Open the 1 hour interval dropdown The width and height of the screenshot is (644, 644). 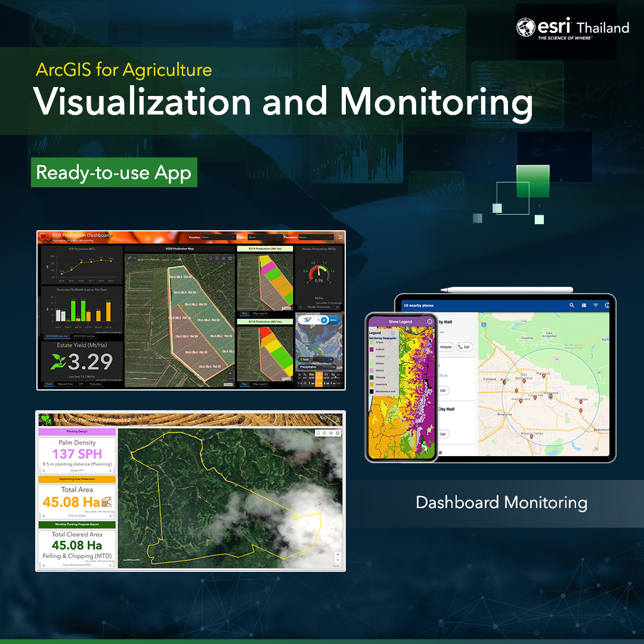coord(316,360)
